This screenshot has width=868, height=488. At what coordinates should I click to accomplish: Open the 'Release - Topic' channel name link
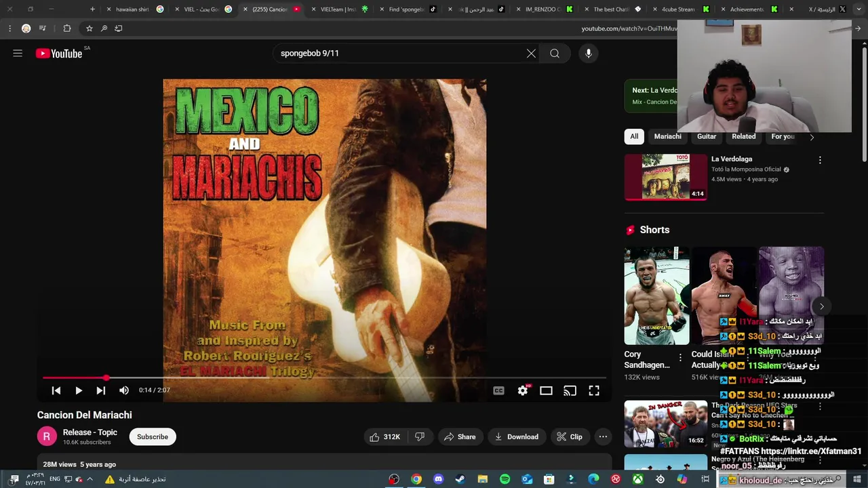click(90, 432)
